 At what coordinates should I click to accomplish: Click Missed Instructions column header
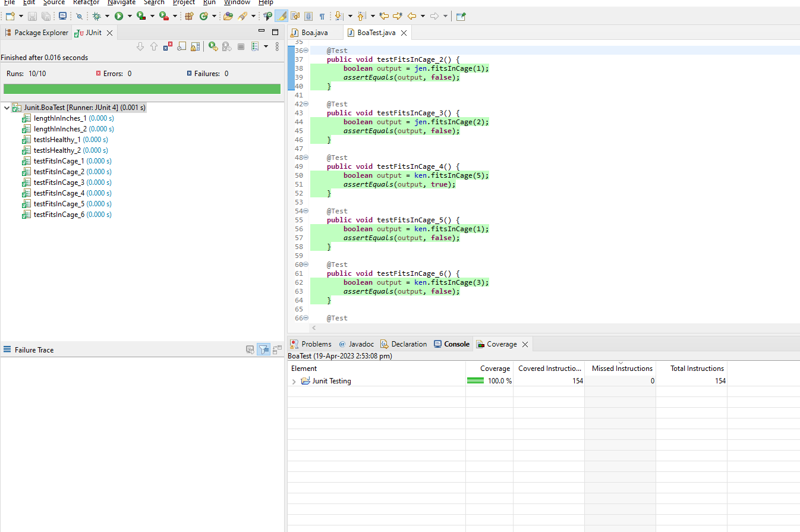[x=621, y=369]
